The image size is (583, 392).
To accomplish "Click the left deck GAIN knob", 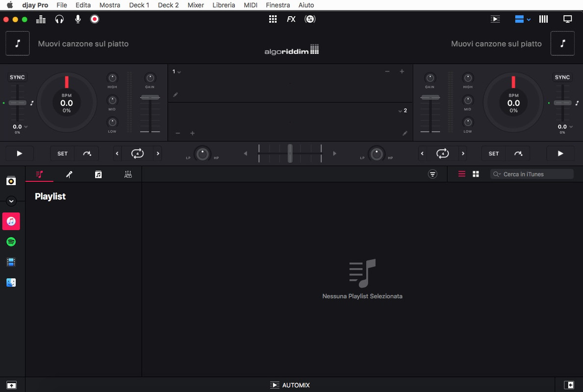I will 150,78.
